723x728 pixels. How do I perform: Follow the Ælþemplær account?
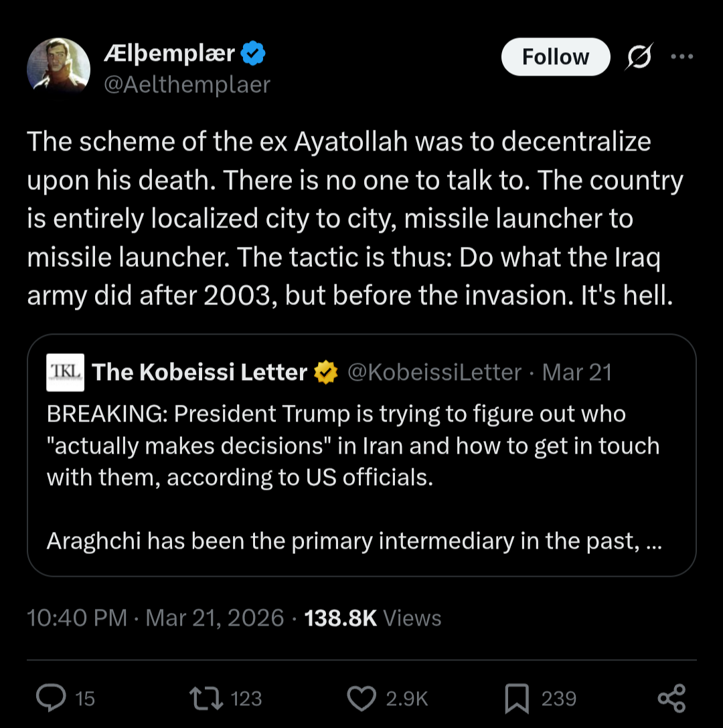[x=555, y=57]
